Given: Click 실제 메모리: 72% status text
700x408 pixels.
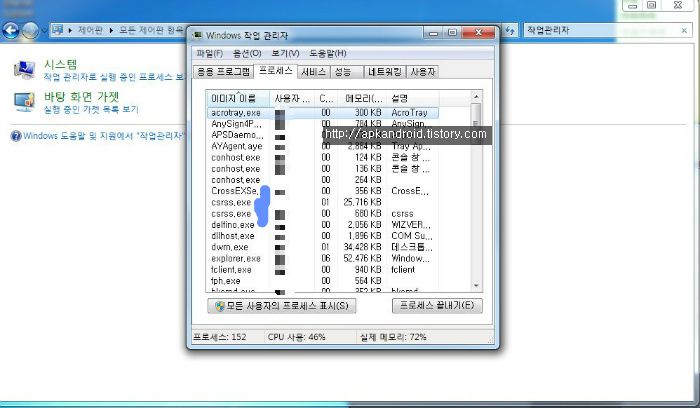Looking at the screenshot, I should coord(393,337).
